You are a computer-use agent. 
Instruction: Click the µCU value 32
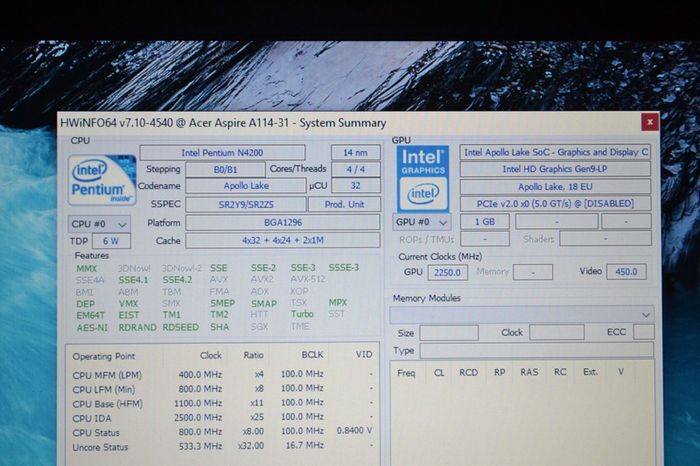click(x=356, y=185)
